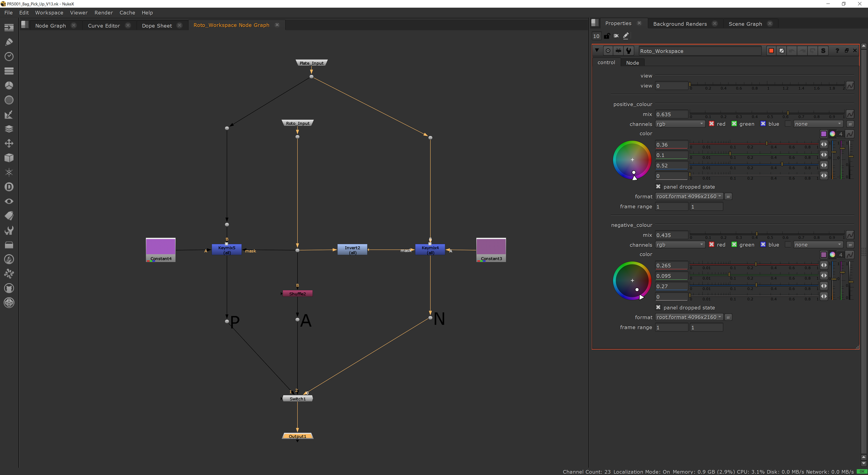Toggle red channel under positive_colour
This screenshot has width=868, height=475.
pyautogui.click(x=711, y=124)
